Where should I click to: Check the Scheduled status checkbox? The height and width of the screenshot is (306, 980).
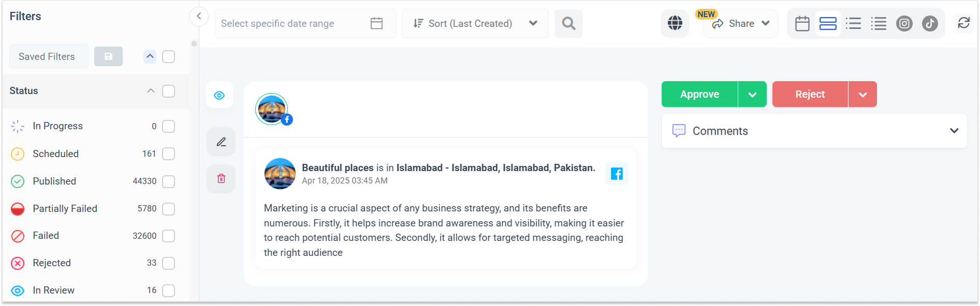(168, 154)
